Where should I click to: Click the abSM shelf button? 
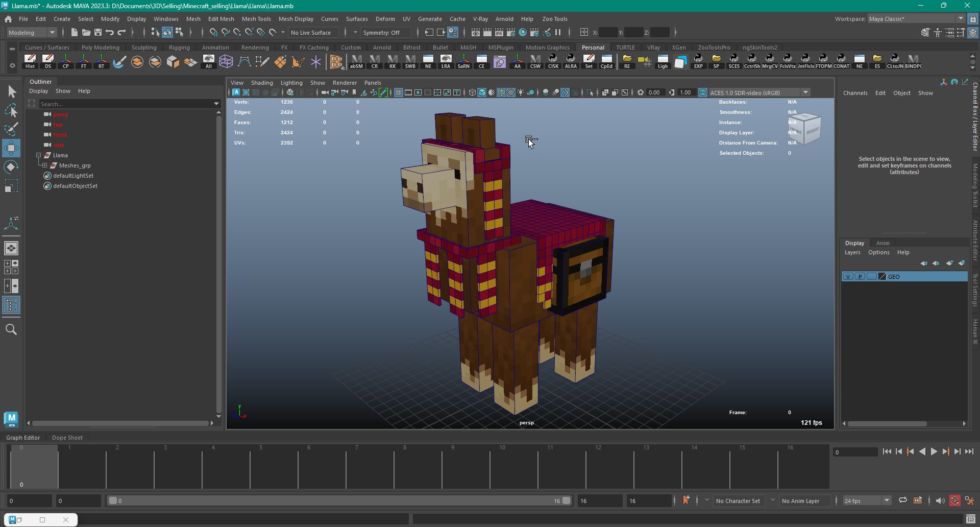(356, 61)
